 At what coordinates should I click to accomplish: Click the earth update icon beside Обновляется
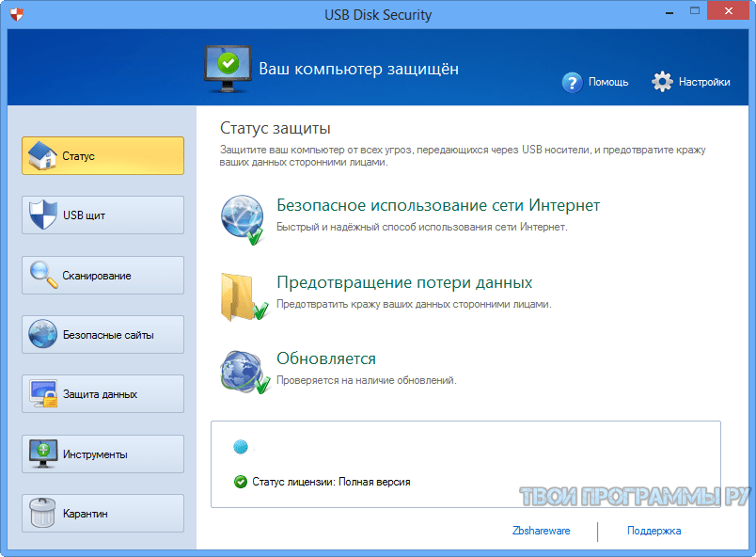(x=244, y=372)
